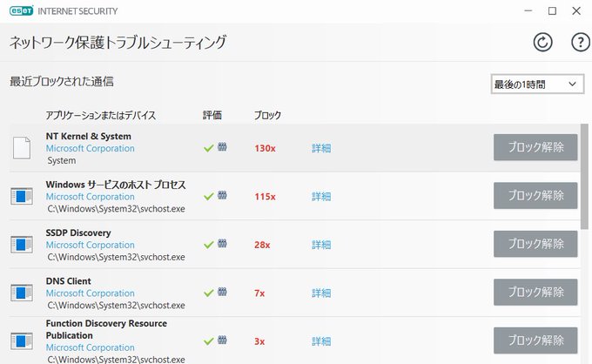Click users reputation icon for NT Kernel & System
Image resolution: width=592 pixels, height=364 pixels.
click(x=222, y=147)
